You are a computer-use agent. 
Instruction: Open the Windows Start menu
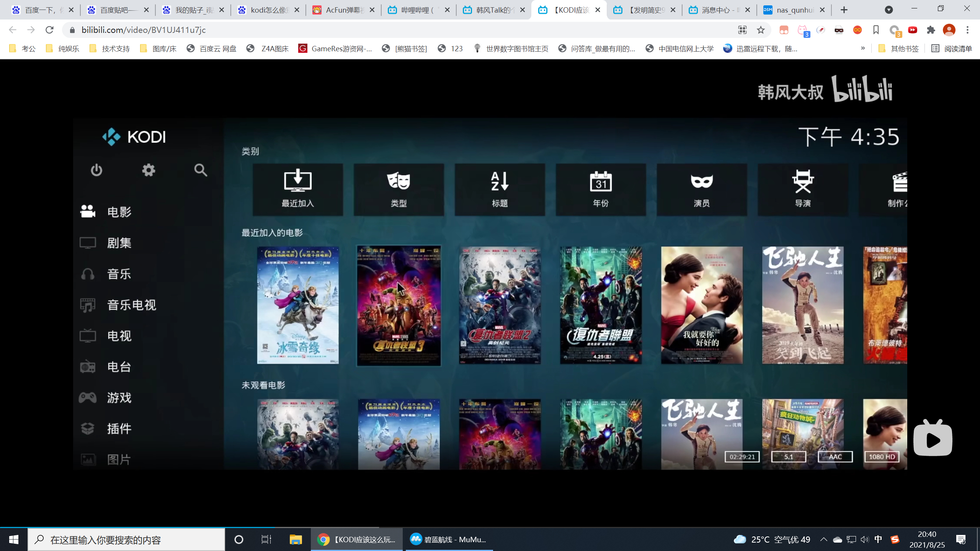click(14, 540)
